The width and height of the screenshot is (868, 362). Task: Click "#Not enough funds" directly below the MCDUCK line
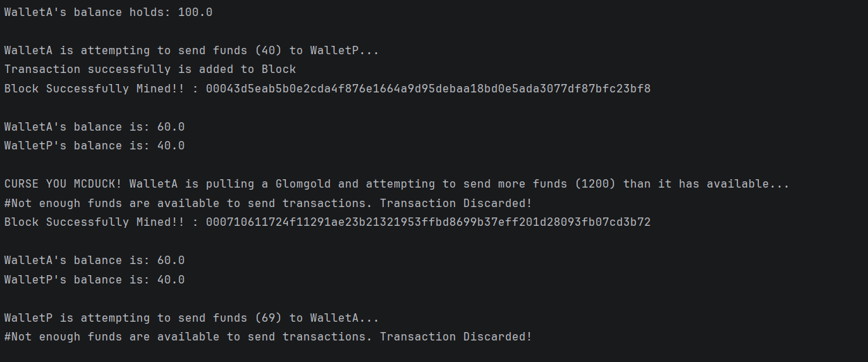click(63, 204)
